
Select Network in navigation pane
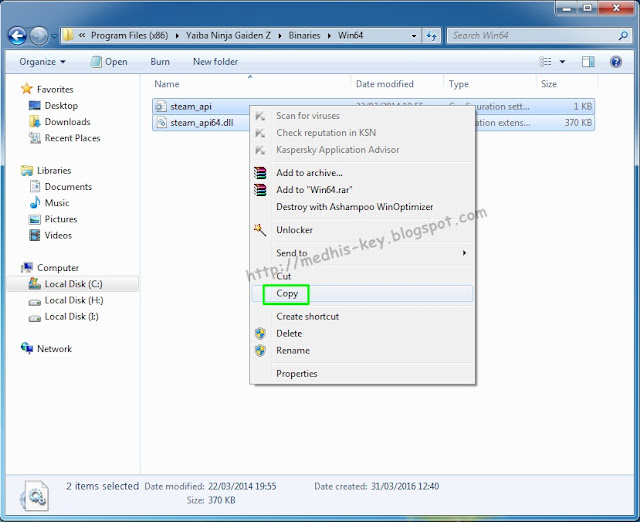[47, 349]
